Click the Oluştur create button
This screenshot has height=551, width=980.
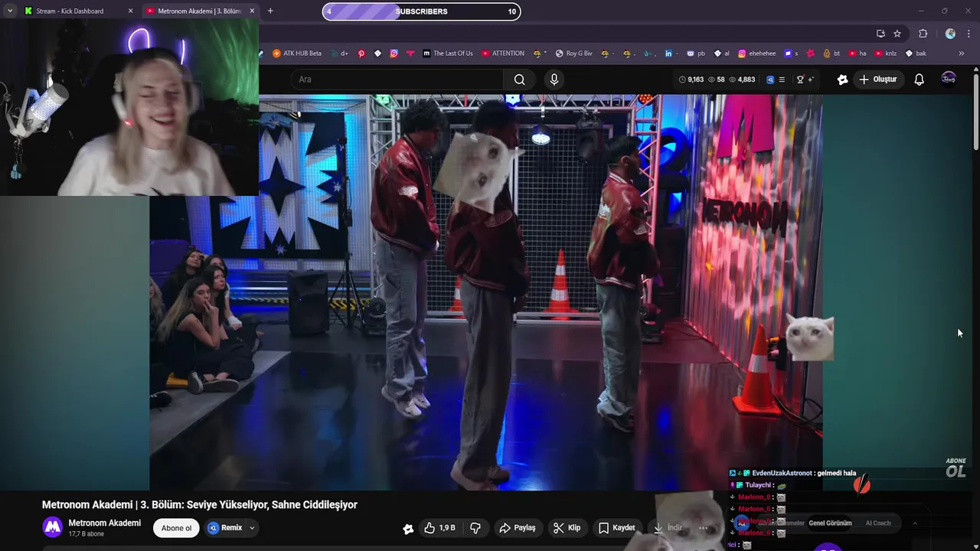tap(877, 80)
